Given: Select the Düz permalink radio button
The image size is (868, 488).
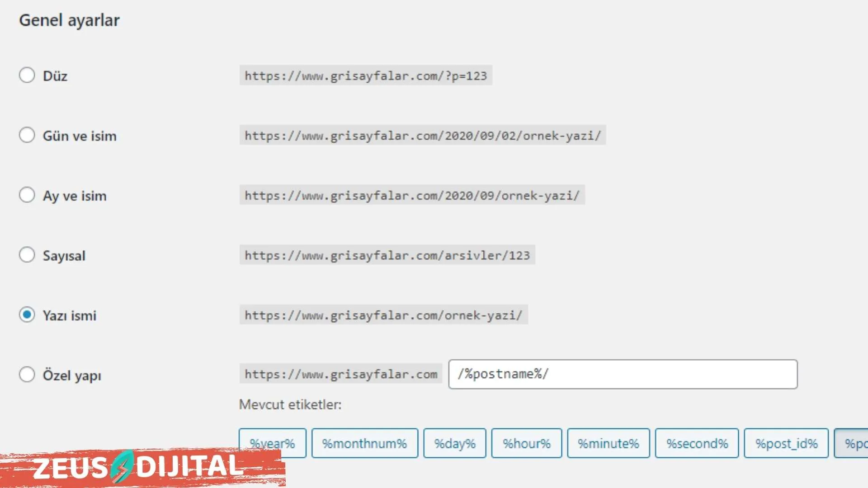Looking at the screenshot, I should [27, 75].
